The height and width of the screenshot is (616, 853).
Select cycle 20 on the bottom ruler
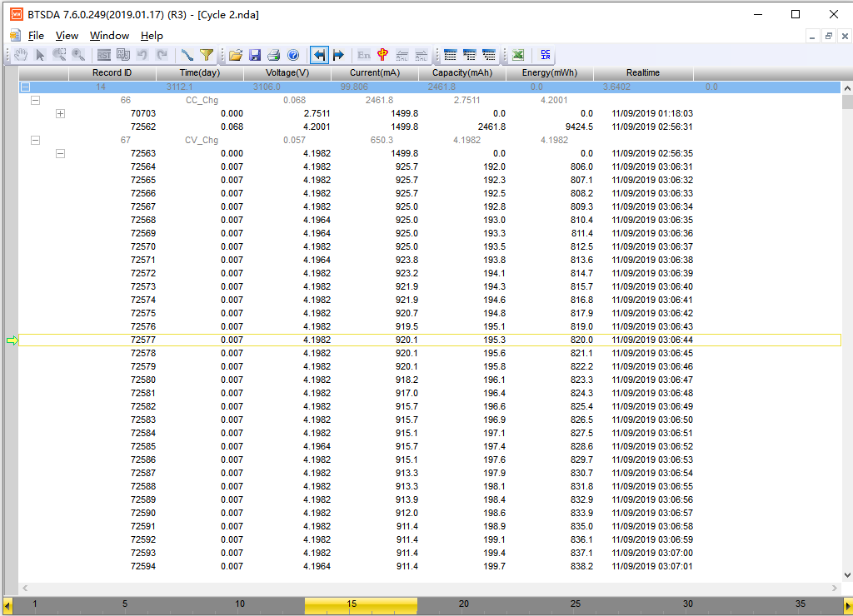coord(463,604)
